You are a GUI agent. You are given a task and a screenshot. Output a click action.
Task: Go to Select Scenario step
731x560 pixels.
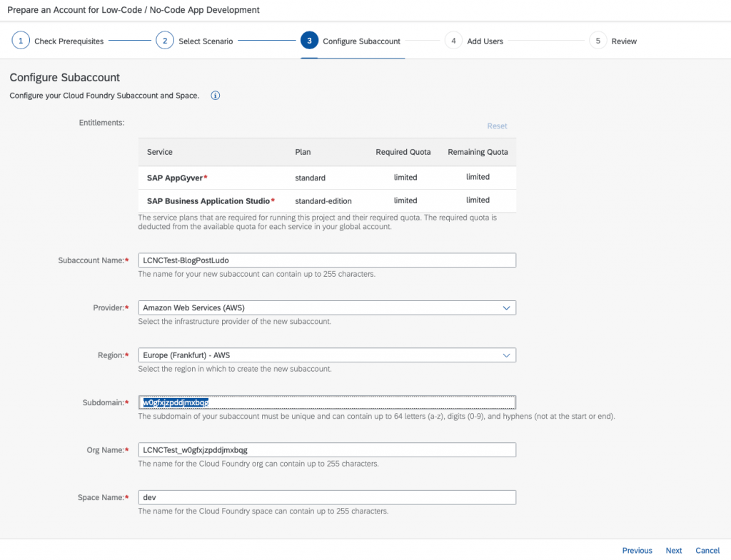[x=206, y=41]
